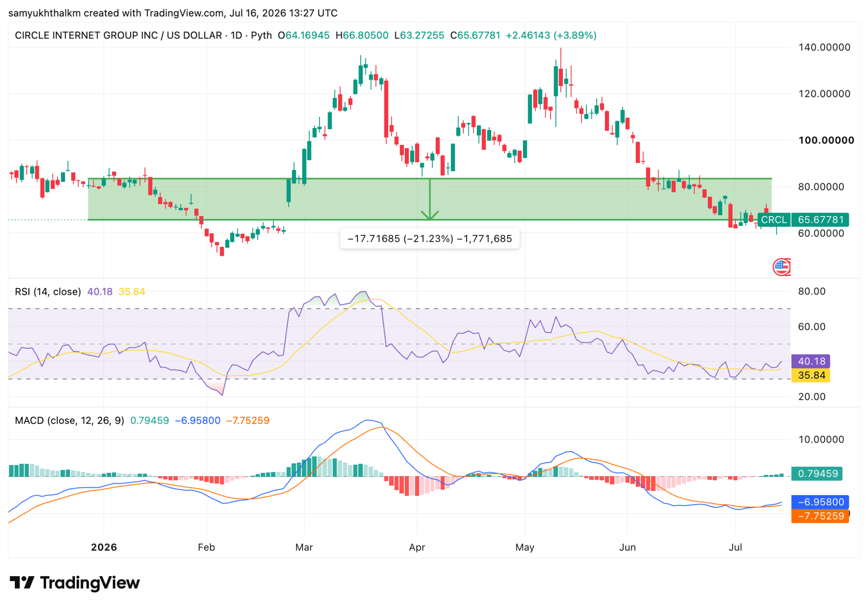Click the CRCL price label tag
Viewport: 868px width, 607px height.
pyautogui.click(x=774, y=220)
